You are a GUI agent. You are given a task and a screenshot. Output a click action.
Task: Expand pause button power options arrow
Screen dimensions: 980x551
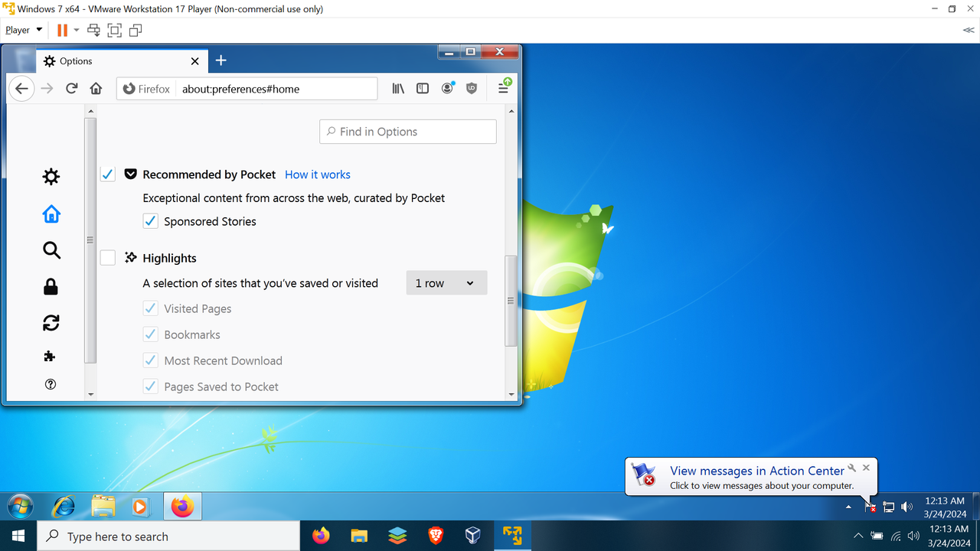pos(77,31)
